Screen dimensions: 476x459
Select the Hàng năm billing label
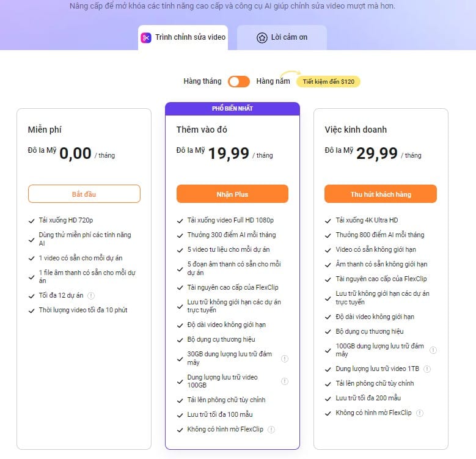pos(273,81)
